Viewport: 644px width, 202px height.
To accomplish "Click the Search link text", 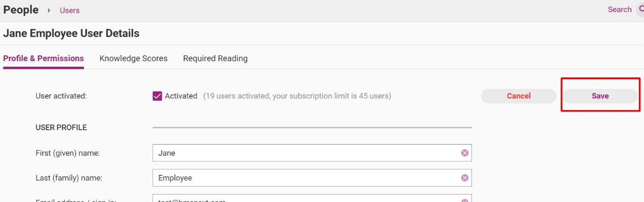I will [619, 9].
